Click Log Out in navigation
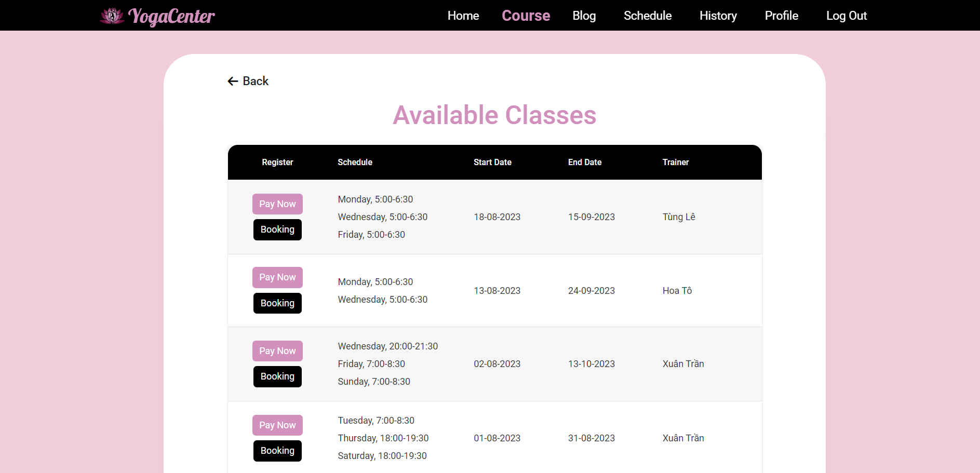Viewport: 980px width, 473px height. 847,16
